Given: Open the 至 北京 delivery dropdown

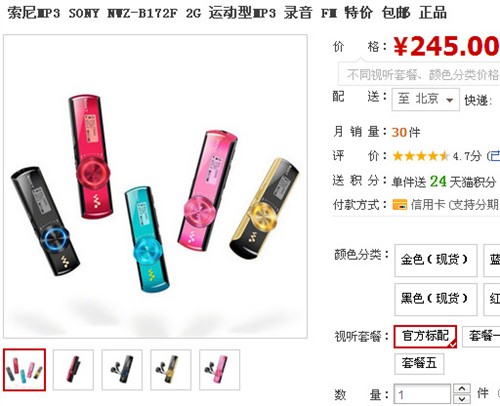Looking at the screenshot, I should [426, 99].
